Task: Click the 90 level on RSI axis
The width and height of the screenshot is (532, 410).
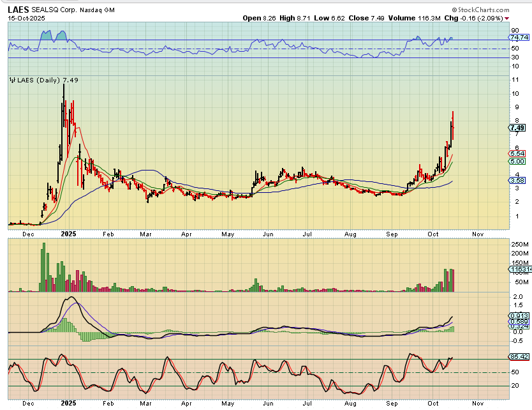Action: point(515,31)
